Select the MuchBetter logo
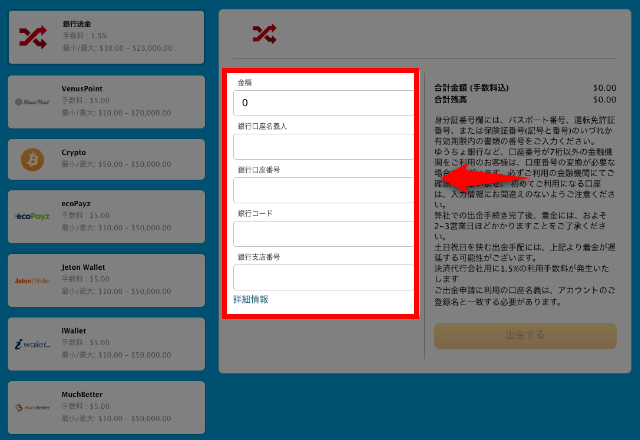The height and width of the screenshot is (440, 640). 33,407
